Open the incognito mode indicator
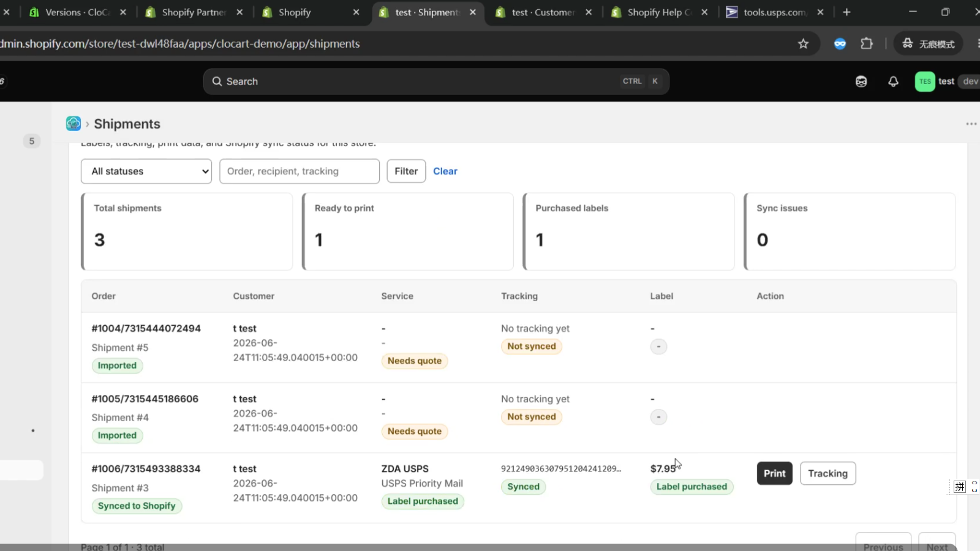 tap(929, 43)
